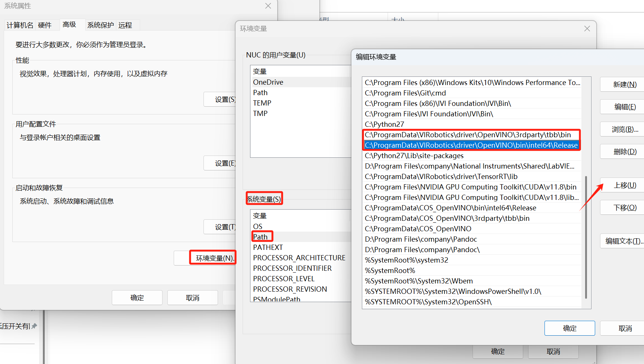Close the 系统属性 window
The image size is (644, 364).
268,6
